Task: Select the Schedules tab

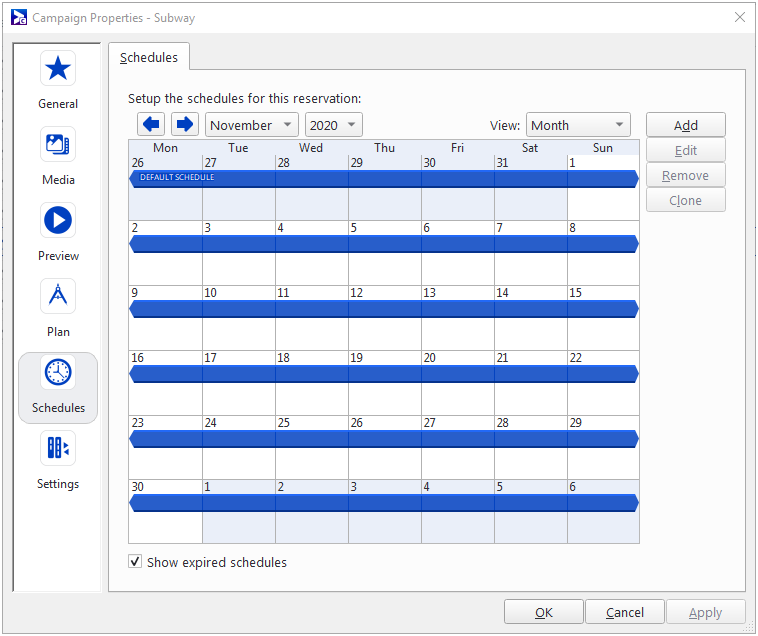Action: 149,58
